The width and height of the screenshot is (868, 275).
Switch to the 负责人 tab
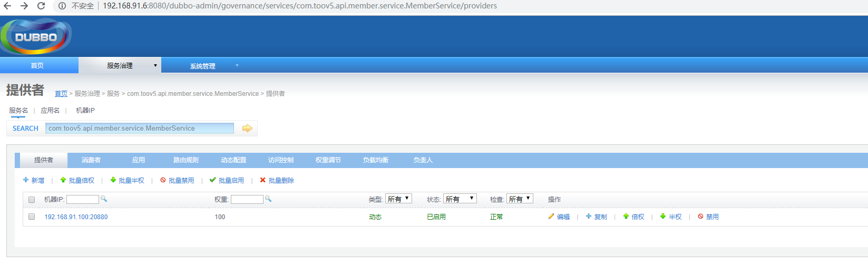pyautogui.click(x=423, y=160)
